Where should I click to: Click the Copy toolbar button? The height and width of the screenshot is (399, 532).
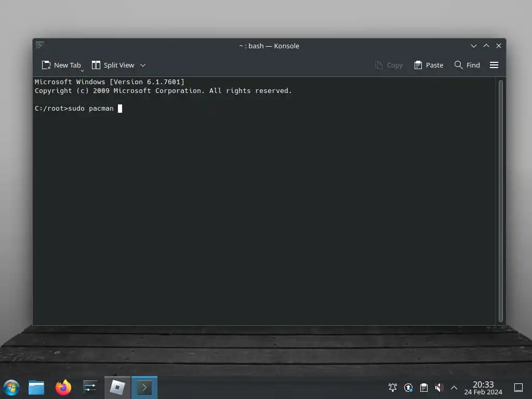(x=389, y=65)
